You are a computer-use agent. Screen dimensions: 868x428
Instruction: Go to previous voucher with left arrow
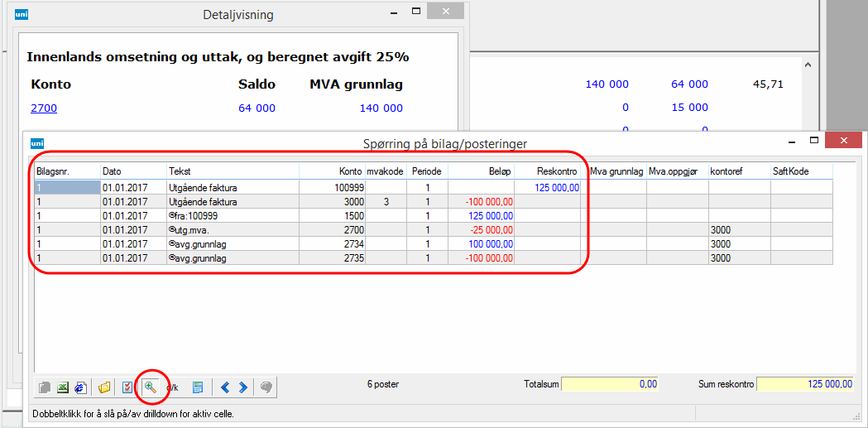[224, 387]
